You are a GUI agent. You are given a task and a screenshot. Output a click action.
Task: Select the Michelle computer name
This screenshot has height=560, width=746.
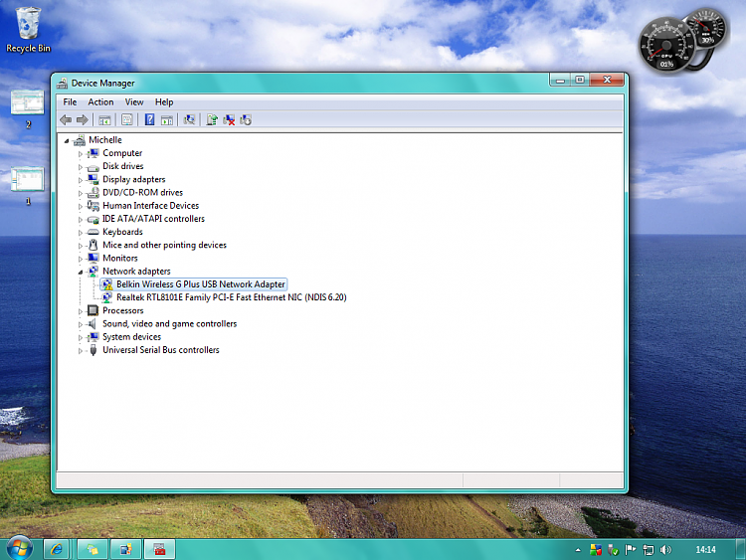(x=105, y=140)
